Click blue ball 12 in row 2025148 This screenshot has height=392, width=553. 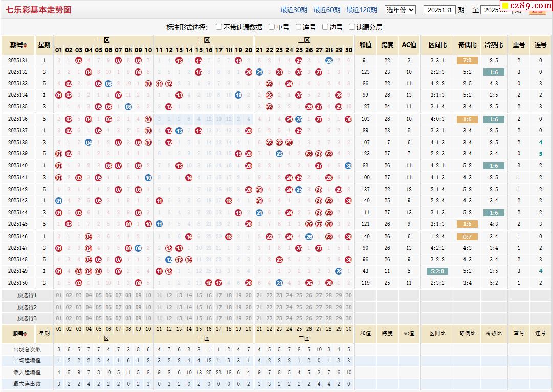tap(169, 260)
